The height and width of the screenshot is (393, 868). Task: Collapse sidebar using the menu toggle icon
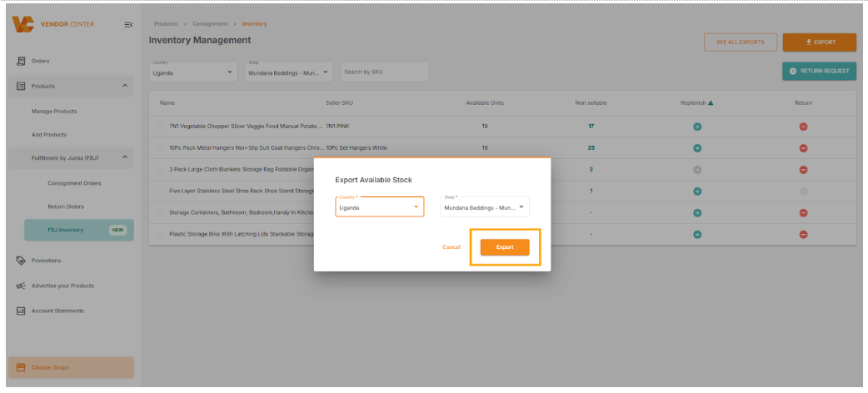[128, 24]
